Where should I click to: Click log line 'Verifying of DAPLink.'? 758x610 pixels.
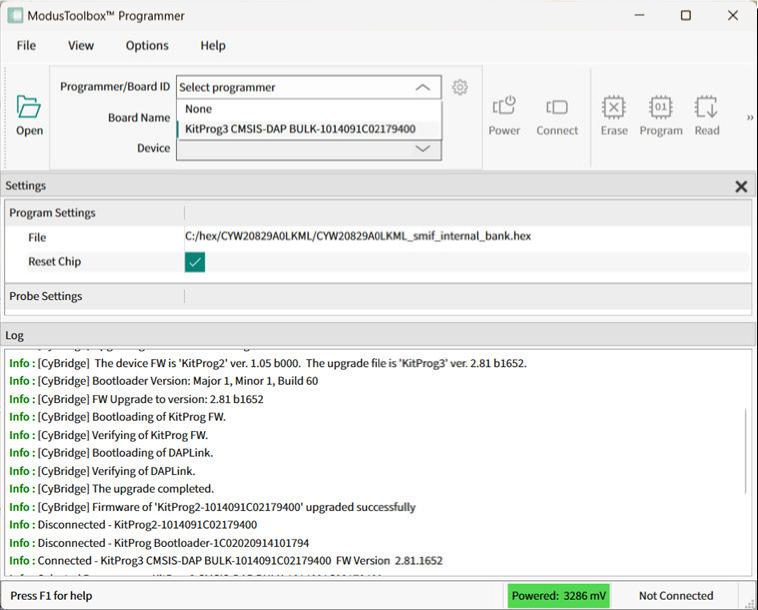pos(102,471)
